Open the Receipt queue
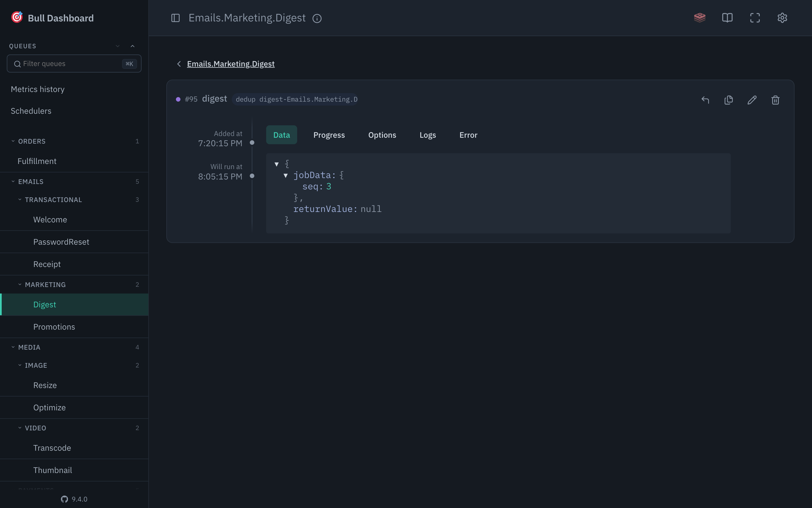This screenshot has width=812, height=508. (74, 264)
